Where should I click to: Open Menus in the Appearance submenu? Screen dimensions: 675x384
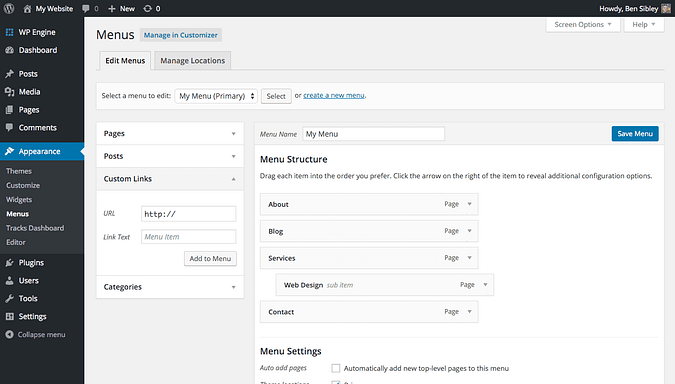tap(17, 214)
